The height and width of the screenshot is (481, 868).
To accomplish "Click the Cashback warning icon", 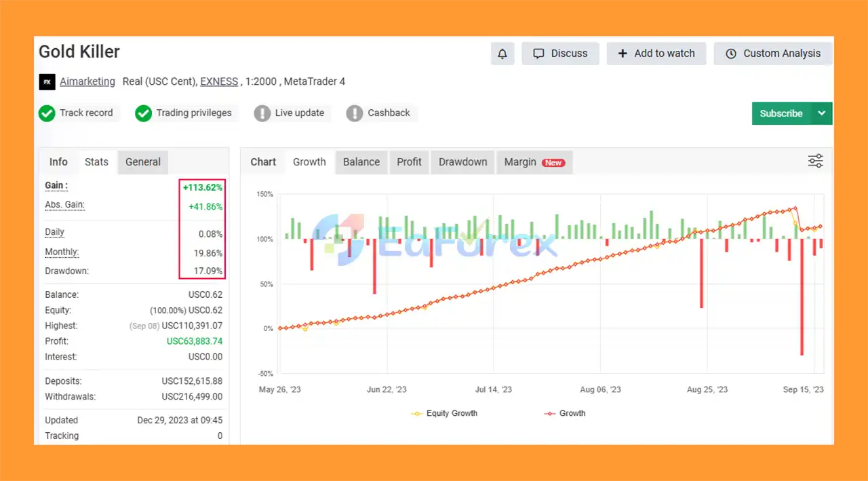I will coord(354,113).
